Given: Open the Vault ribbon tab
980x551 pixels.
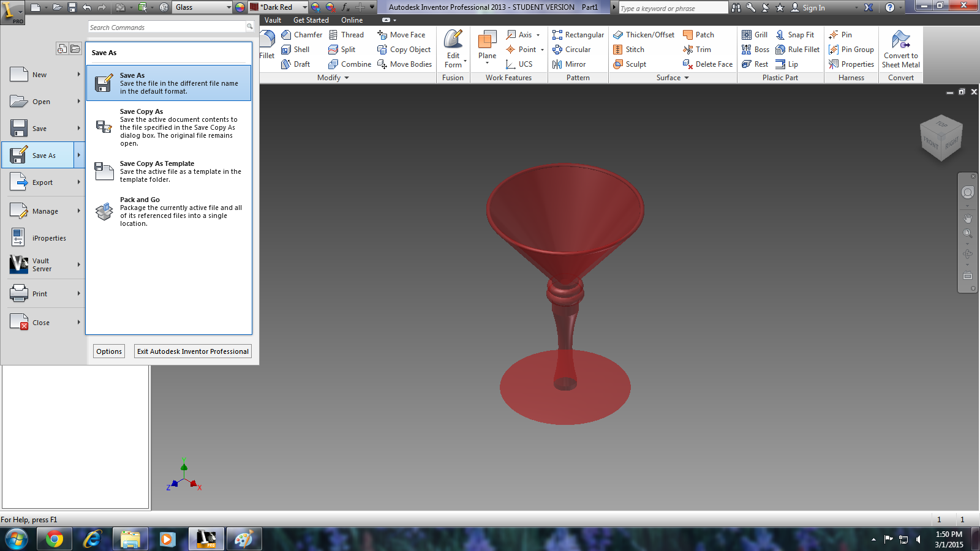Looking at the screenshot, I should [x=273, y=20].
